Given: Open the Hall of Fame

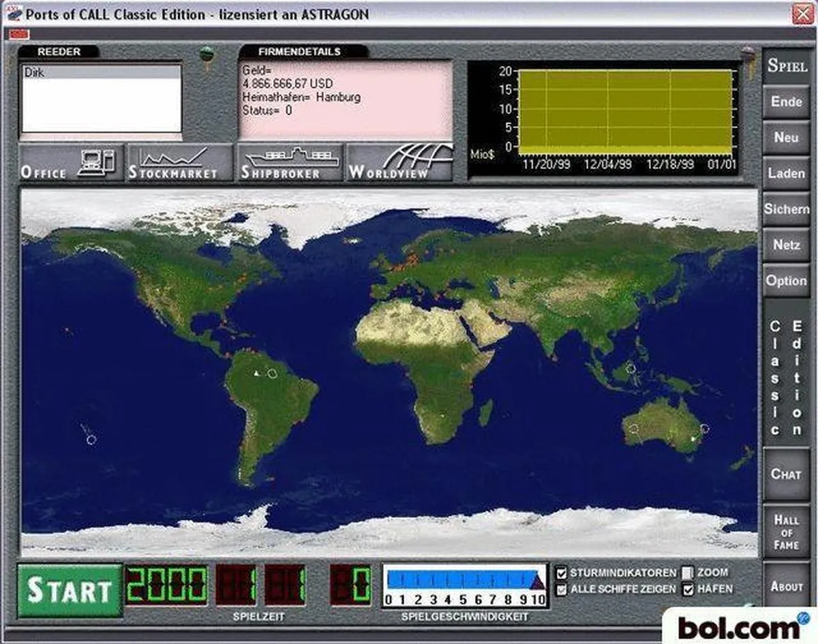Looking at the screenshot, I should click(786, 532).
